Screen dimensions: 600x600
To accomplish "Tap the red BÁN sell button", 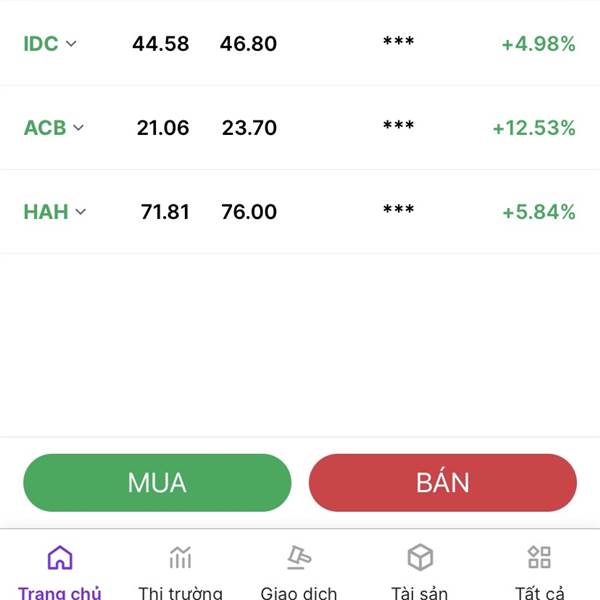I will (443, 483).
